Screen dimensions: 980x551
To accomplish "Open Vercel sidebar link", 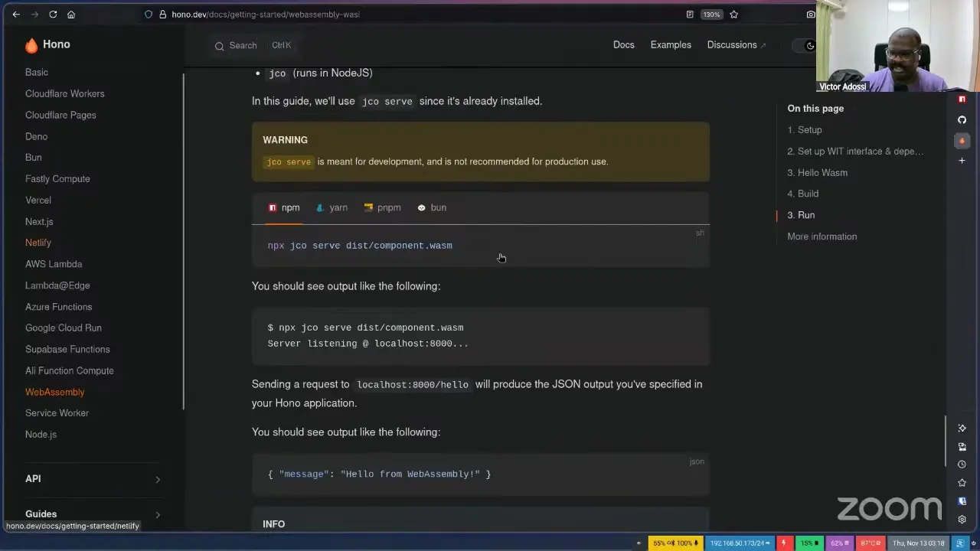I will pos(38,201).
